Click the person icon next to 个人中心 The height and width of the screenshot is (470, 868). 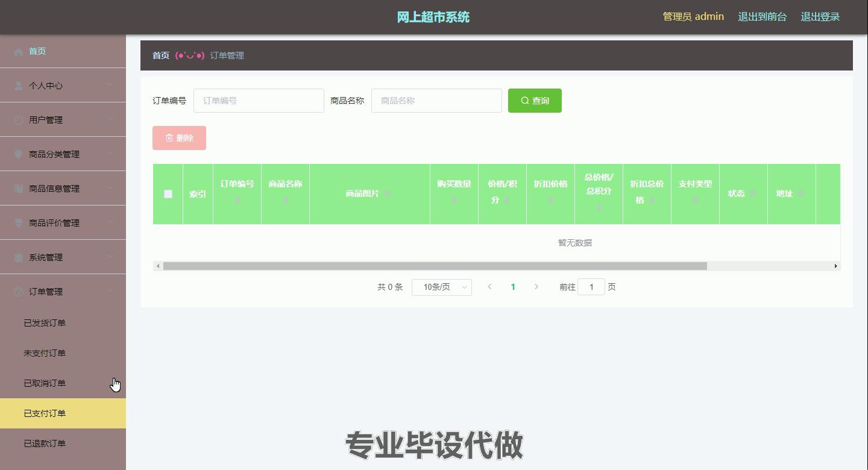[19, 86]
